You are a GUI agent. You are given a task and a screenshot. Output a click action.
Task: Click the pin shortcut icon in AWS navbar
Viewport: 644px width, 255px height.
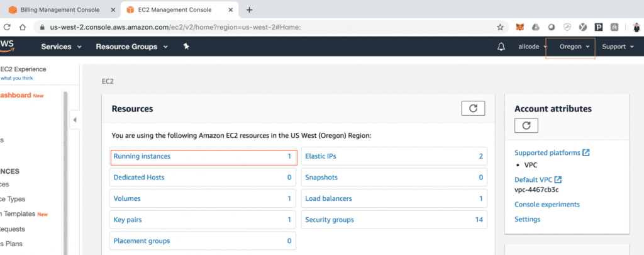click(186, 47)
